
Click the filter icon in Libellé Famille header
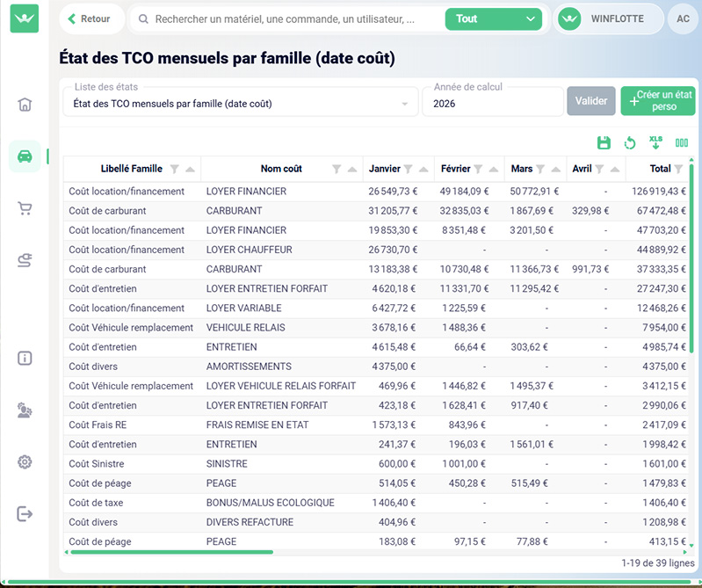tap(175, 169)
